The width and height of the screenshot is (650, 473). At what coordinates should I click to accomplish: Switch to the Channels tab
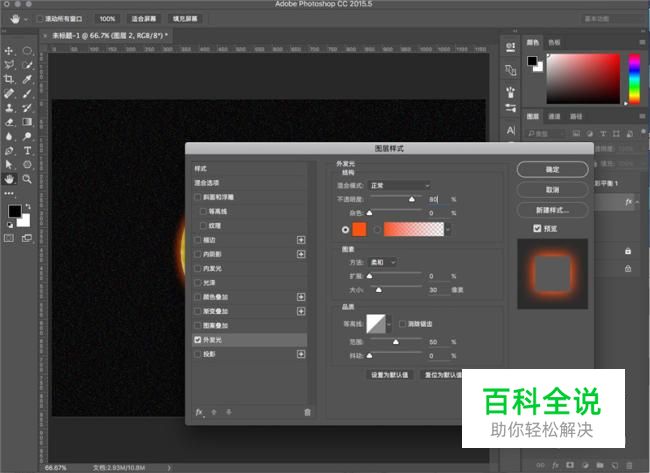554,116
